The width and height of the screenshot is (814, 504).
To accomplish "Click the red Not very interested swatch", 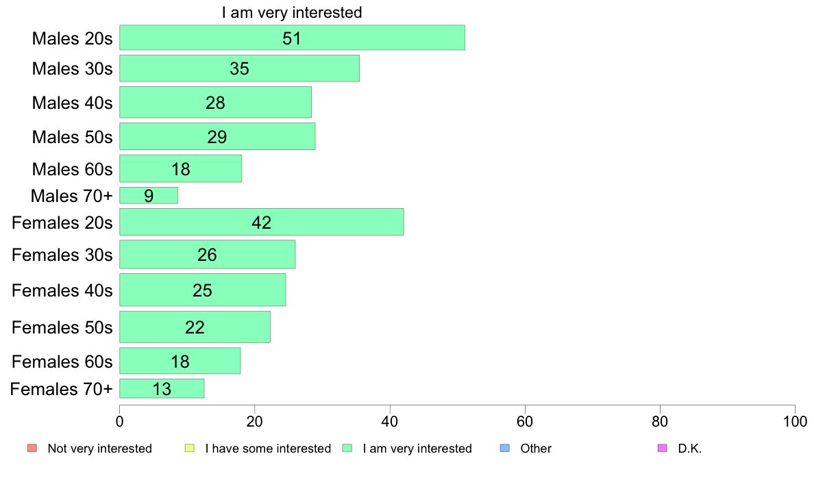I will tap(32, 448).
